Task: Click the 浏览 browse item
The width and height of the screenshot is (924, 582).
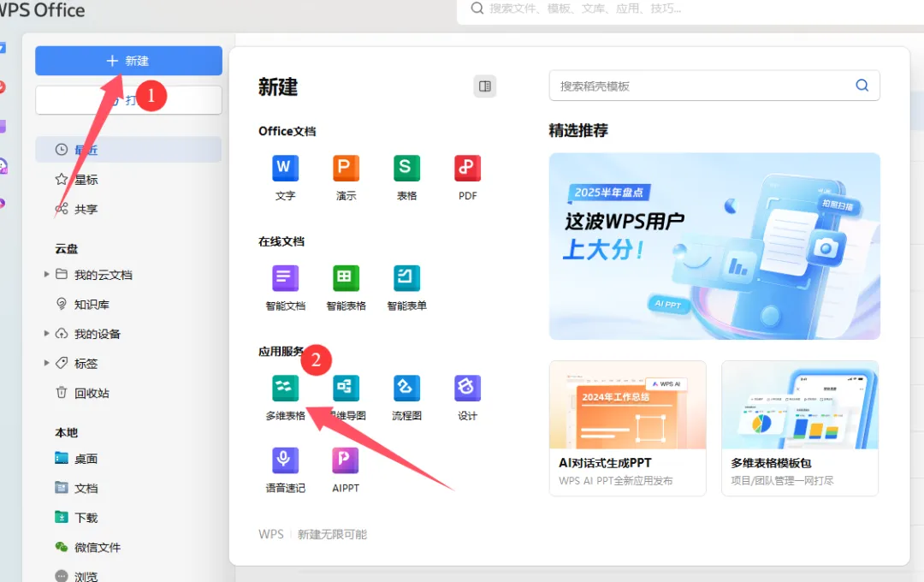Action: coord(86,576)
